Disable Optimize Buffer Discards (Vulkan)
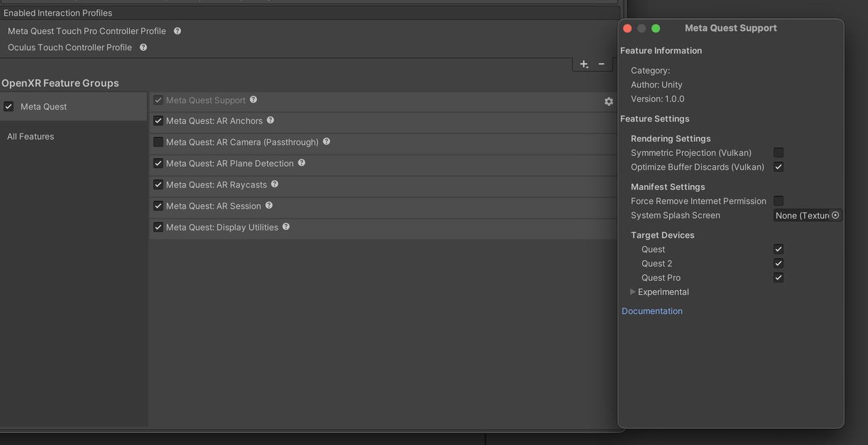Image resolution: width=868 pixels, height=445 pixels. tap(778, 167)
